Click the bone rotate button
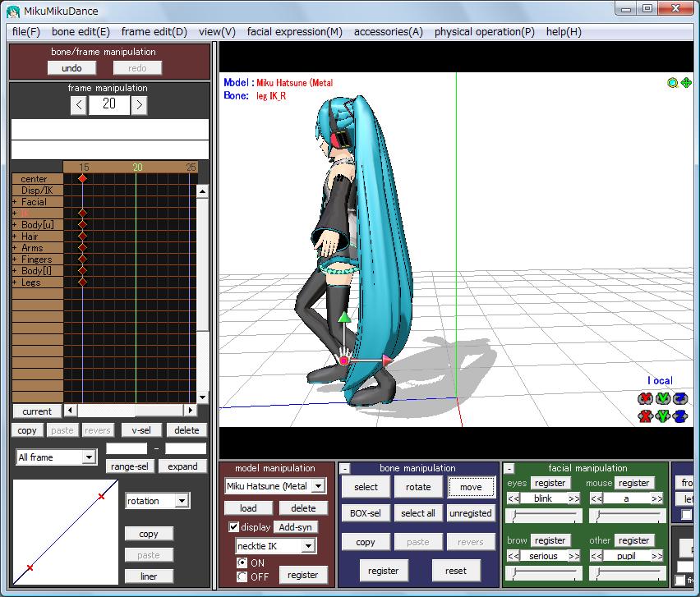Viewport: 700px width, 597px height. (418, 487)
